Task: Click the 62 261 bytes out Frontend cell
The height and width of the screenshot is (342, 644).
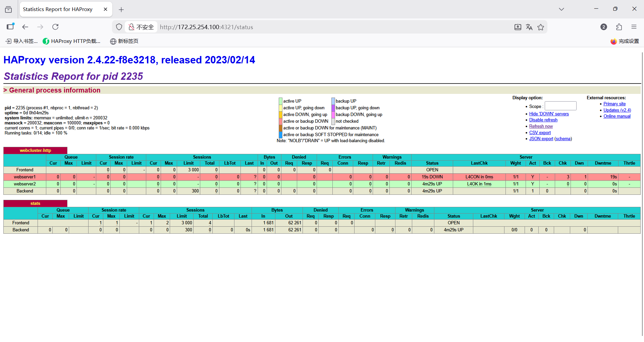Action: point(289,223)
